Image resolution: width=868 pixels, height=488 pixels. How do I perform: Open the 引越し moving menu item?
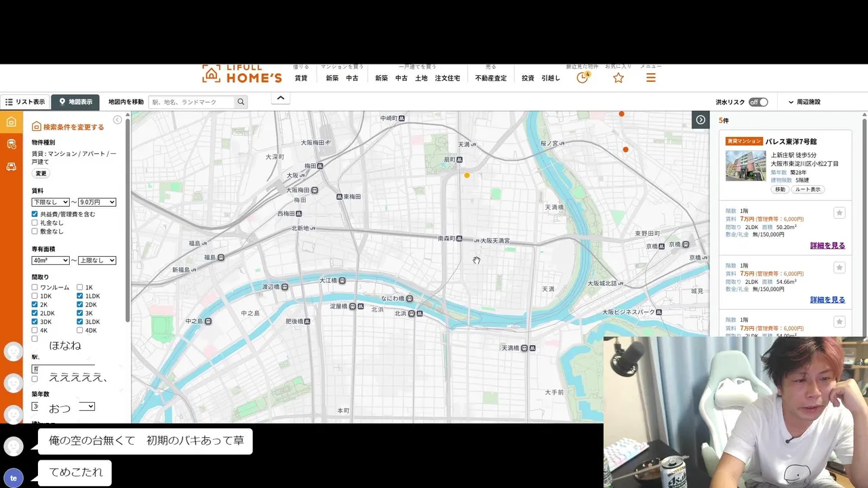point(551,79)
